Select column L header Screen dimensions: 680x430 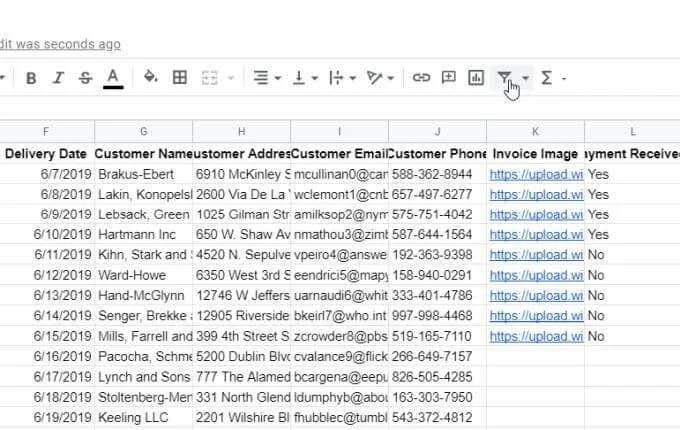click(x=632, y=132)
